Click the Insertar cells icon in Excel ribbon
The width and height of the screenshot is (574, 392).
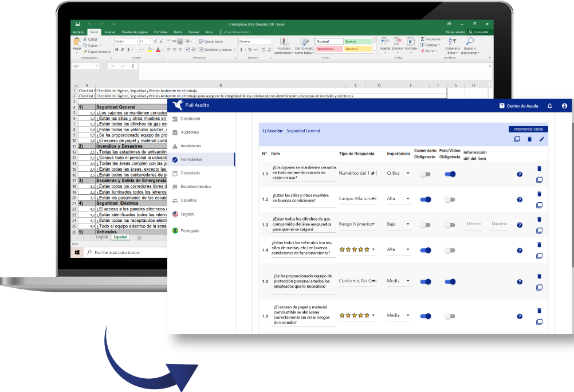click(x=385, y=44)
